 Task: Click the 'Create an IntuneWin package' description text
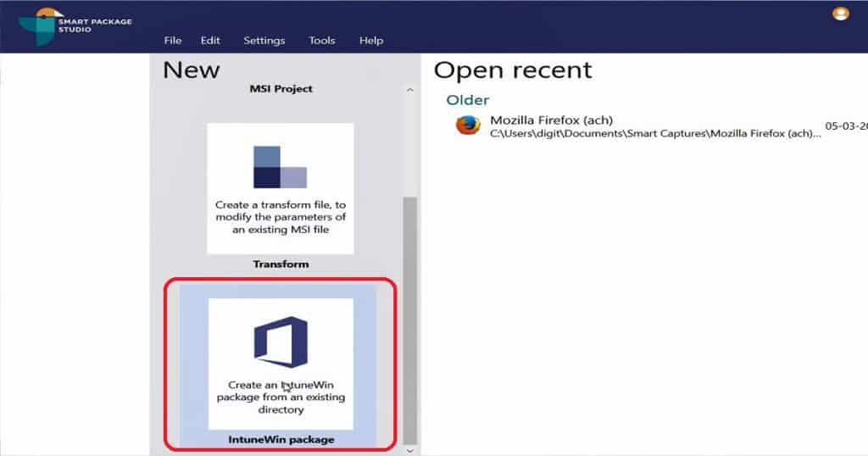pos(281,398)
